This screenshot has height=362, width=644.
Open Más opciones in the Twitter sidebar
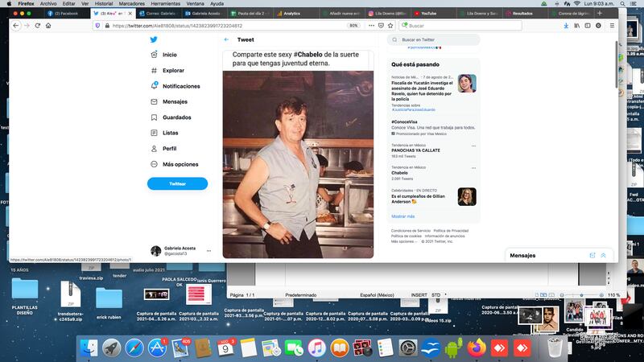pyautogui.click(x=175, y=164)
